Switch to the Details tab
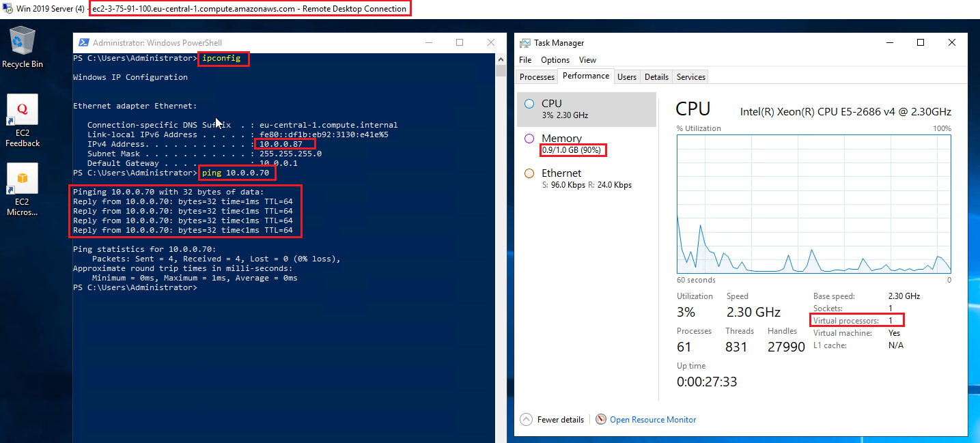The image size is (980, 443). coord(656,77)
